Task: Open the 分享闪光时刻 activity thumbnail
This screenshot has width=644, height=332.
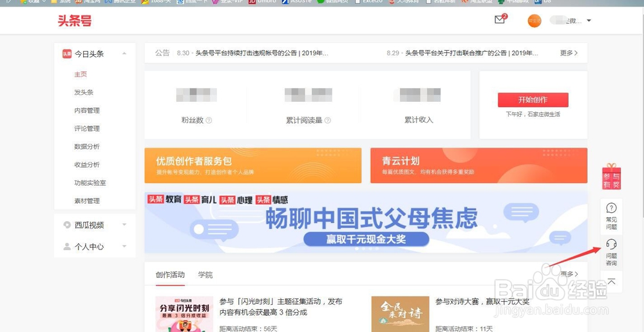Action: [x=184, y=314]
